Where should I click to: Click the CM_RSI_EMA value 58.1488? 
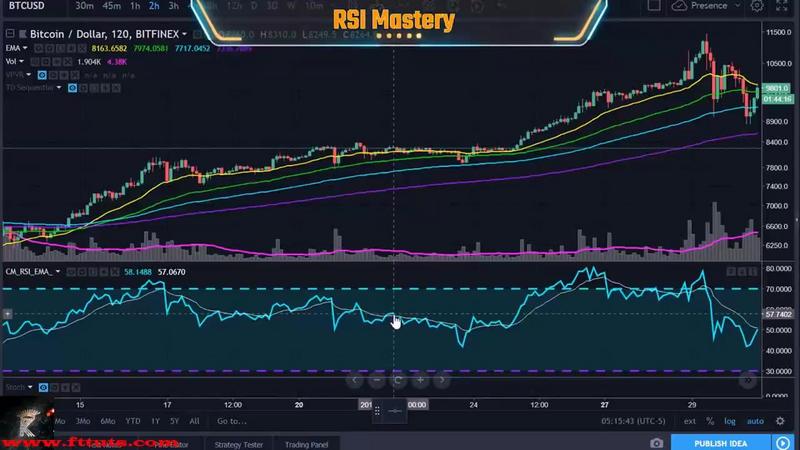coord(138,272)
